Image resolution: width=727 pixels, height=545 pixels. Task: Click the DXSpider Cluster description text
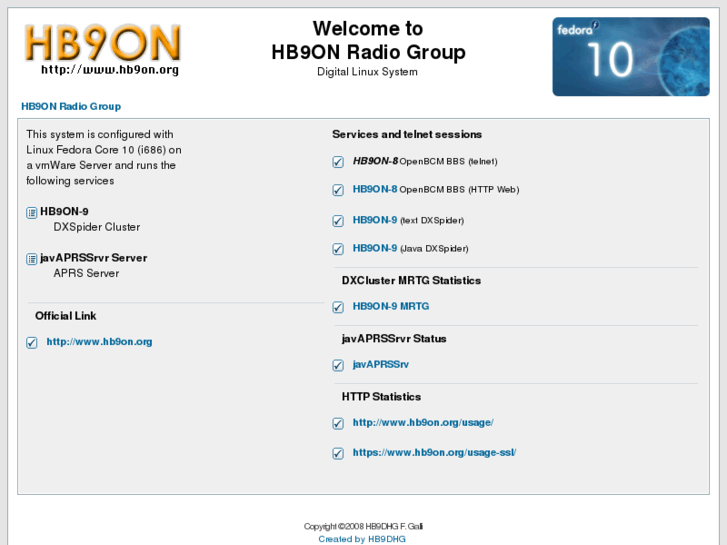click(x=96, y=227)
